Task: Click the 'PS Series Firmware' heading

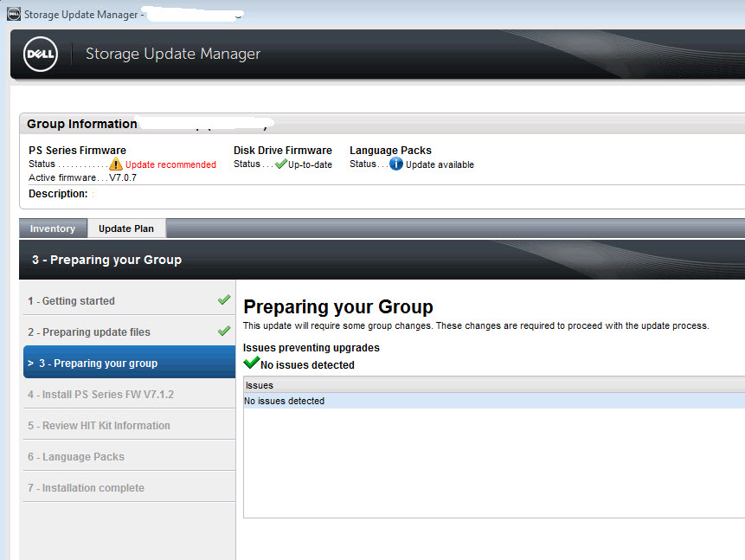Action: (x=78, y=151)
